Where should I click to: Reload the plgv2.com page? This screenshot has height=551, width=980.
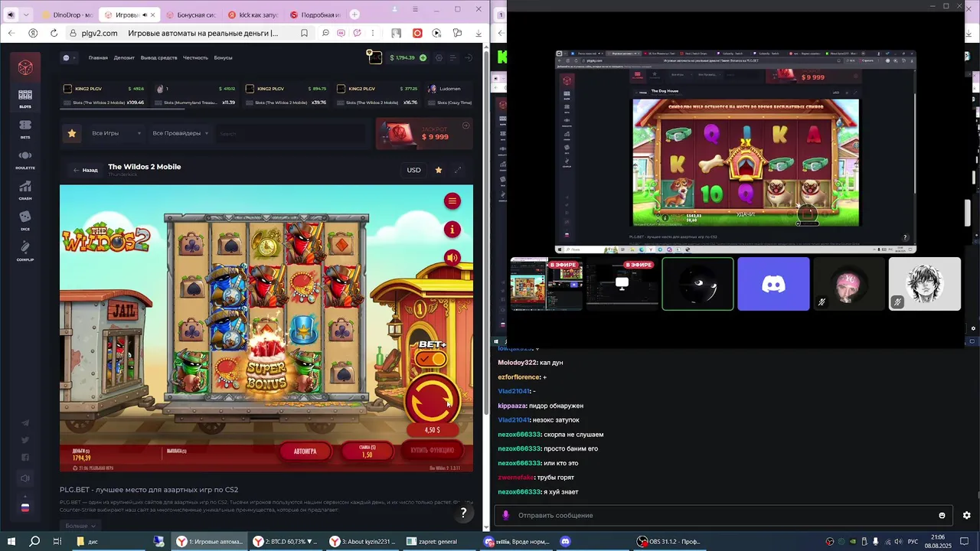point(54,33)
